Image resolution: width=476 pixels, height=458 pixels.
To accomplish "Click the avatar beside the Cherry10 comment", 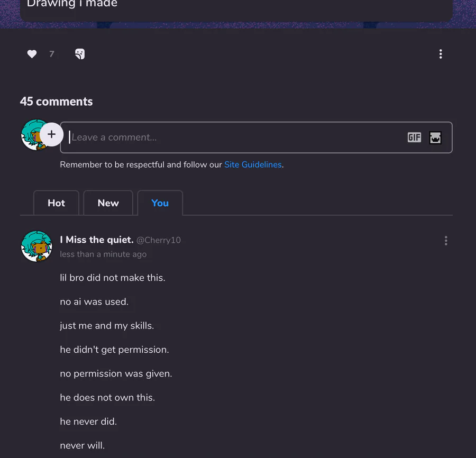I will pyautogui.click(x=36, y=246).
